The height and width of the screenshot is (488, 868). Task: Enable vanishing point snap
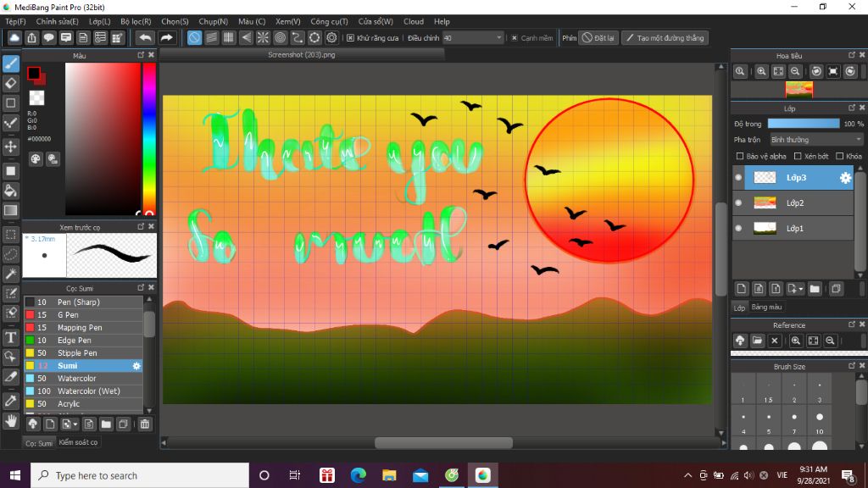click(246, 37)
